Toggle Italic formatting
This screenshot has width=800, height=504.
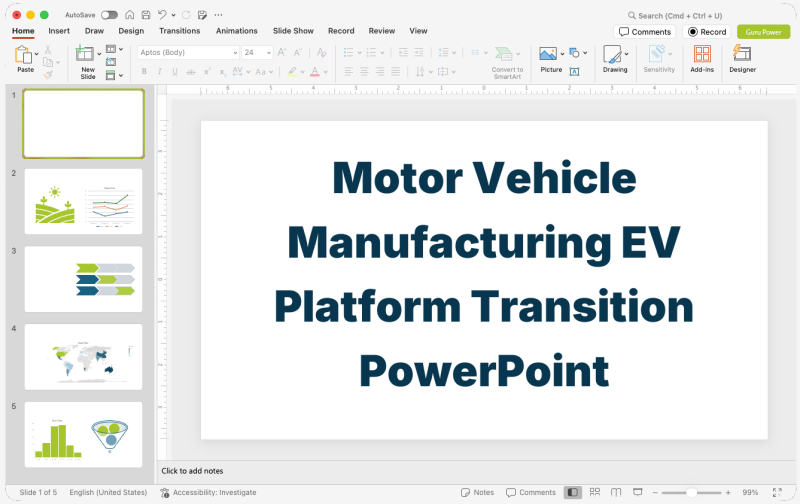(x=160, y=72)
